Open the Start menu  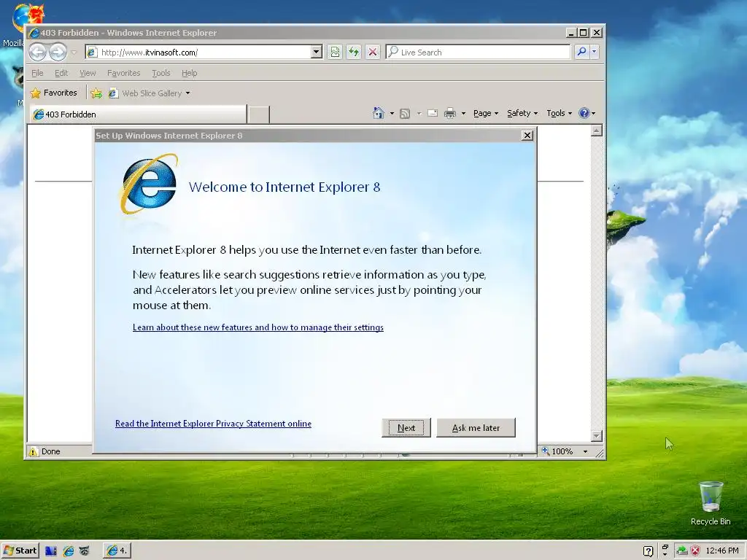(x=20, y=551)
